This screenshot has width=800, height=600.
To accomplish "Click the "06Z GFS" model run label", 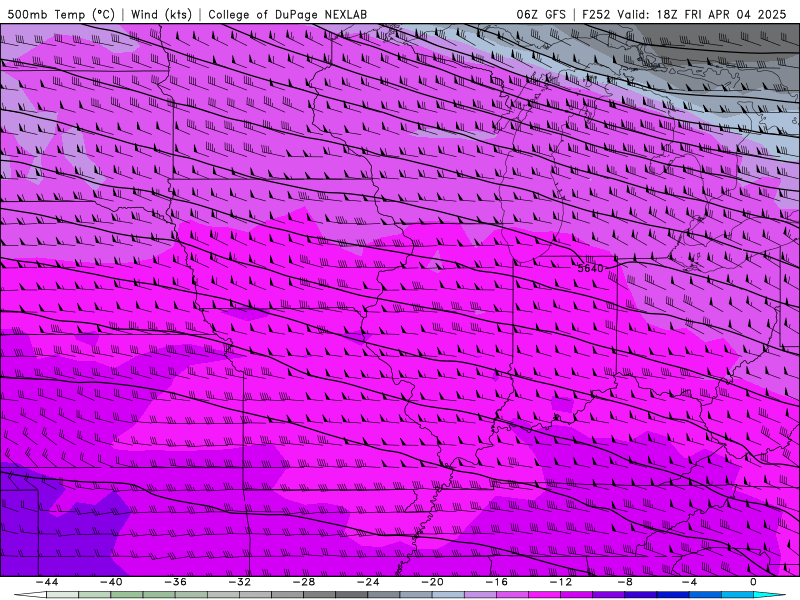I will tap(541, 14).
